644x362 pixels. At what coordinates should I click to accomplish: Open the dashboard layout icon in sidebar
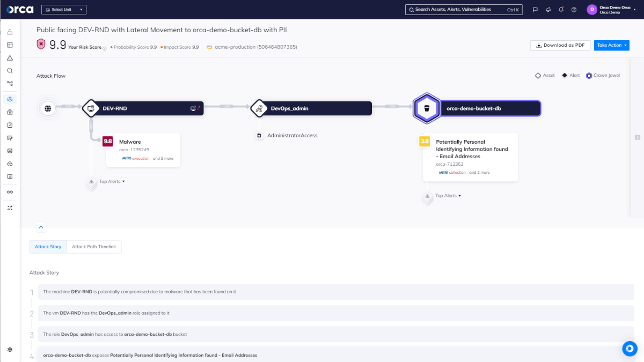(x=10, y=45)
